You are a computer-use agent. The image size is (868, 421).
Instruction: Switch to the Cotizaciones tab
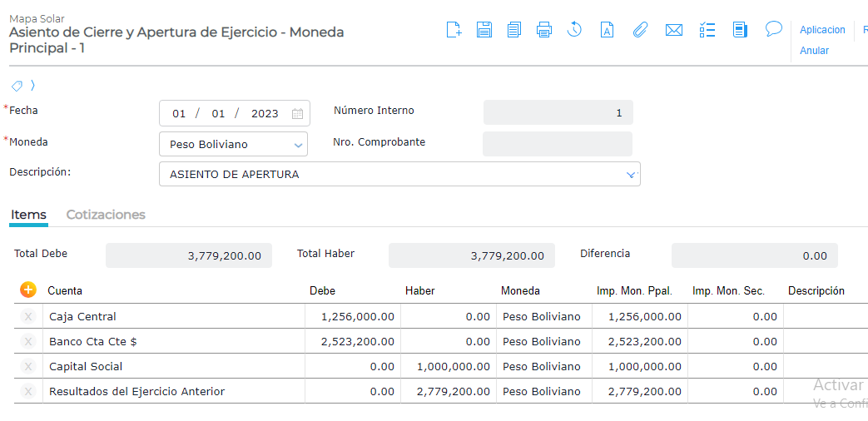pyautogui.click(x=106, y=215)
